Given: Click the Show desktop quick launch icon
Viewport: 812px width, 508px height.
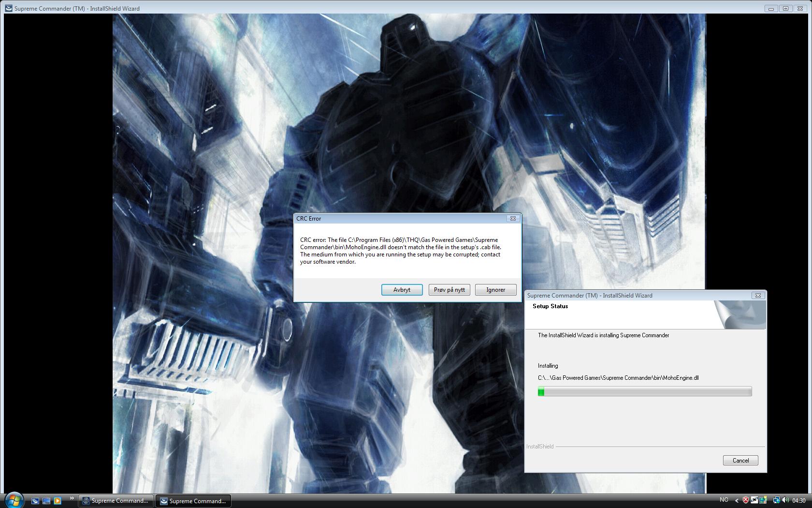Looking at the screenshot, I should [x=46, y=501].
